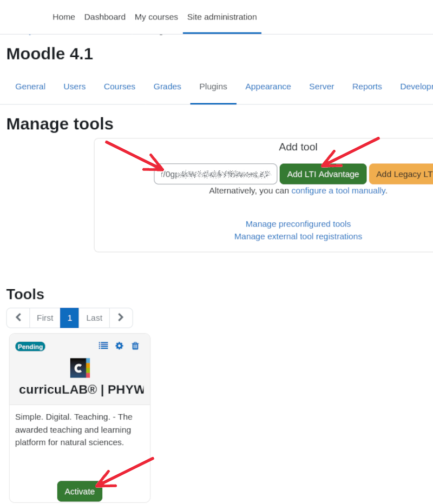Viewport: 433px width, 504px height.
Task: Click the Pending status badge
Action: [x=30, y=347]
